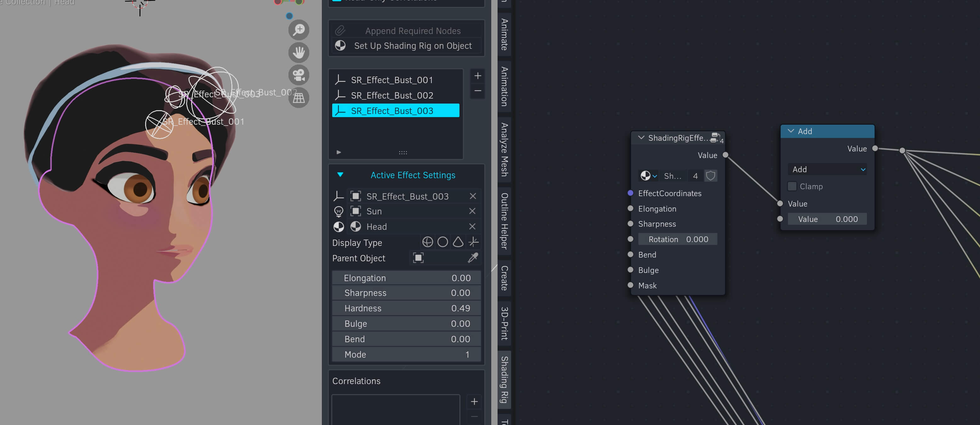The height and width of the screenshot is (425, 980).
Task: Click the shading rig sphere icon
Action: [340, 46]
